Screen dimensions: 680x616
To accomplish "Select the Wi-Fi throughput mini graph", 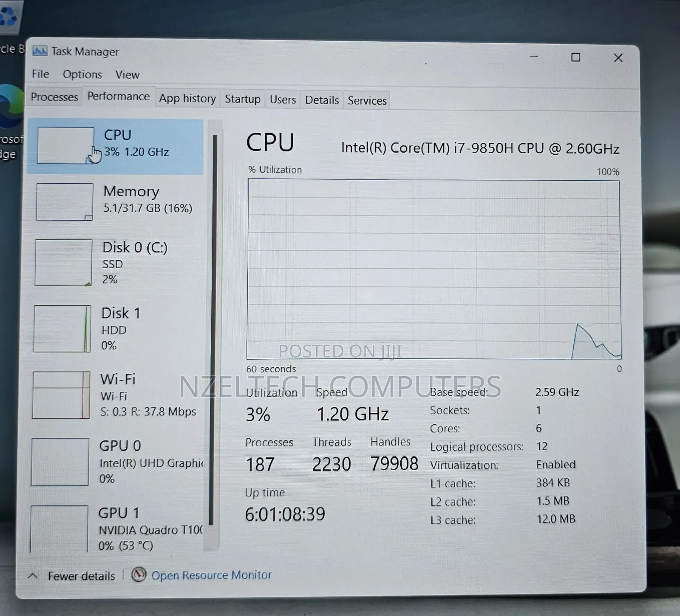I will [61, 395].
